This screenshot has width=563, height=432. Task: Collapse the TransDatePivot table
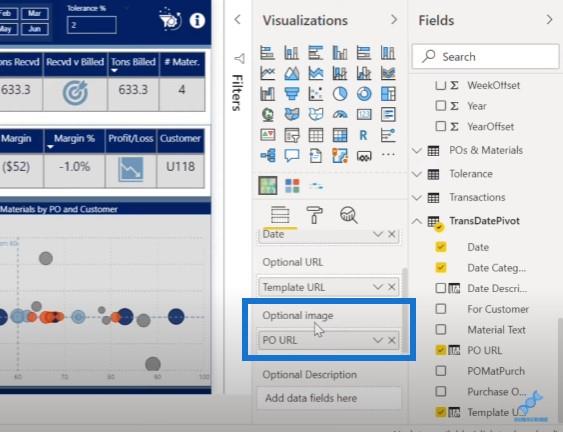point(417,221)
